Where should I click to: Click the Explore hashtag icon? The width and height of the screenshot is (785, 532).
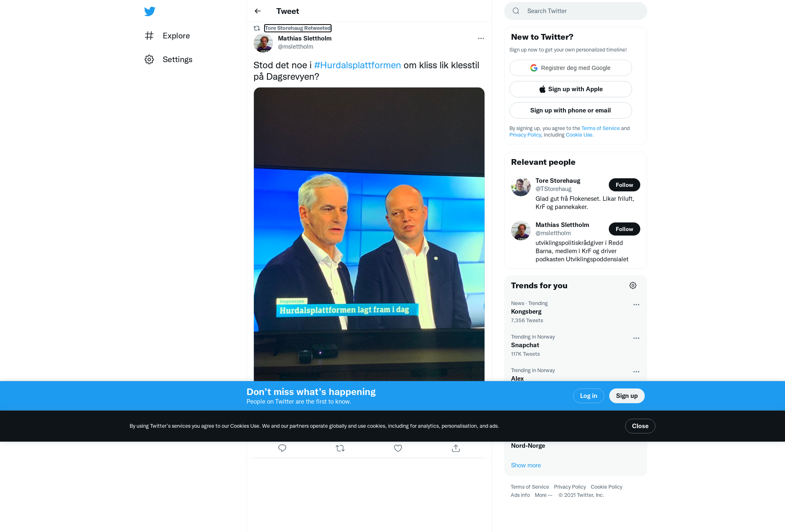[149, 36]
